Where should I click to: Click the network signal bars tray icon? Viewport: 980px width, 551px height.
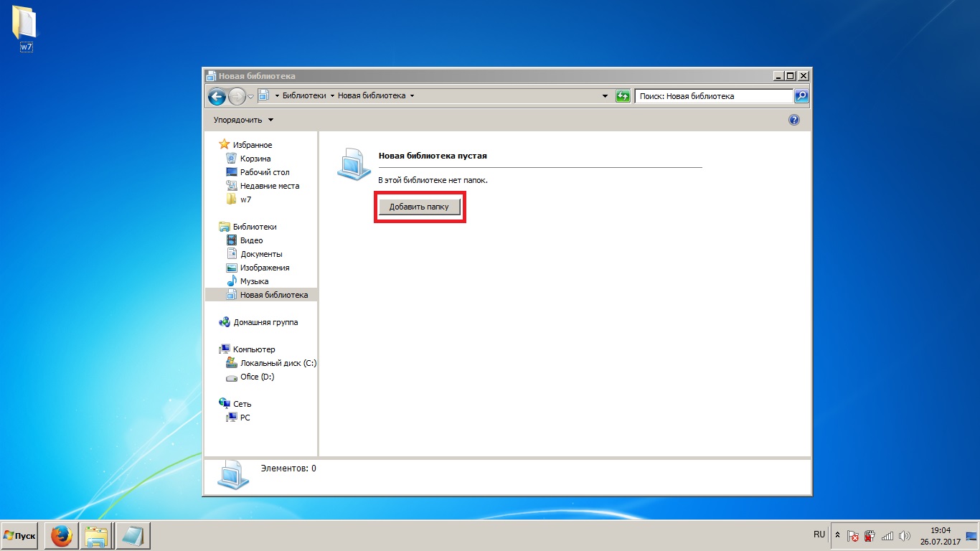pyautogui.click(x=887, y=536)
